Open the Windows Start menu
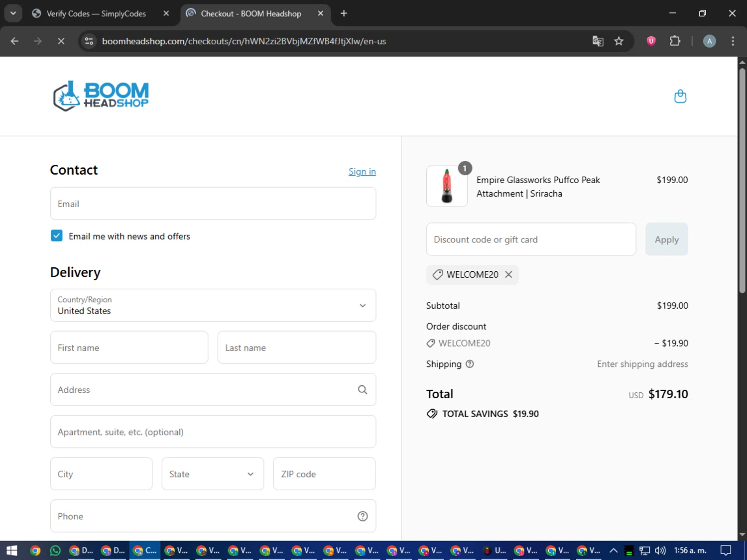 tap(12, 551)
